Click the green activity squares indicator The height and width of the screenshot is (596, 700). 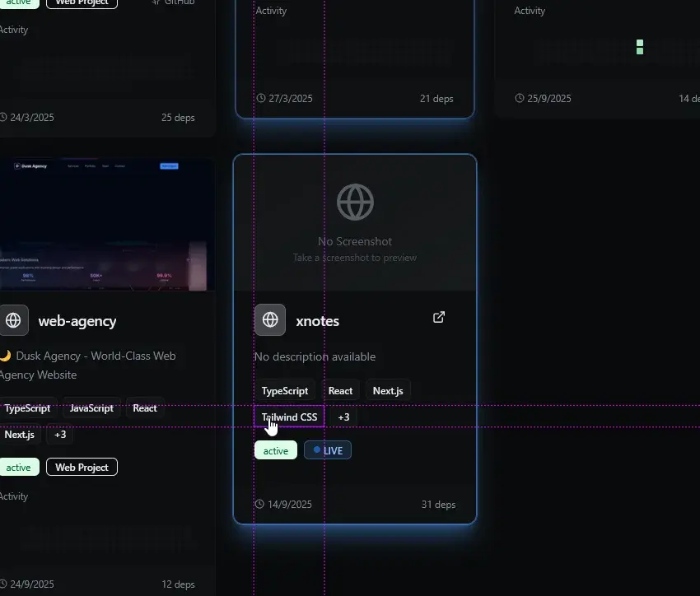click(640, 47)
